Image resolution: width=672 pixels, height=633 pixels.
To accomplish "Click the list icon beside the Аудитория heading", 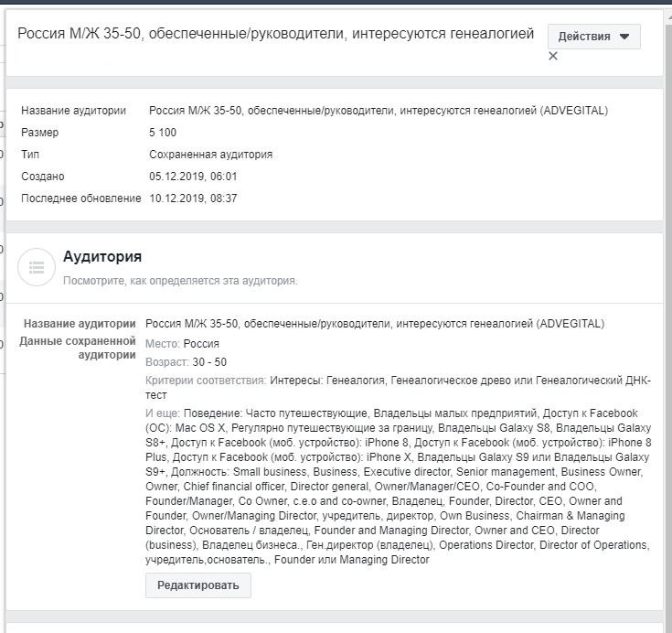I will (37, 266).
